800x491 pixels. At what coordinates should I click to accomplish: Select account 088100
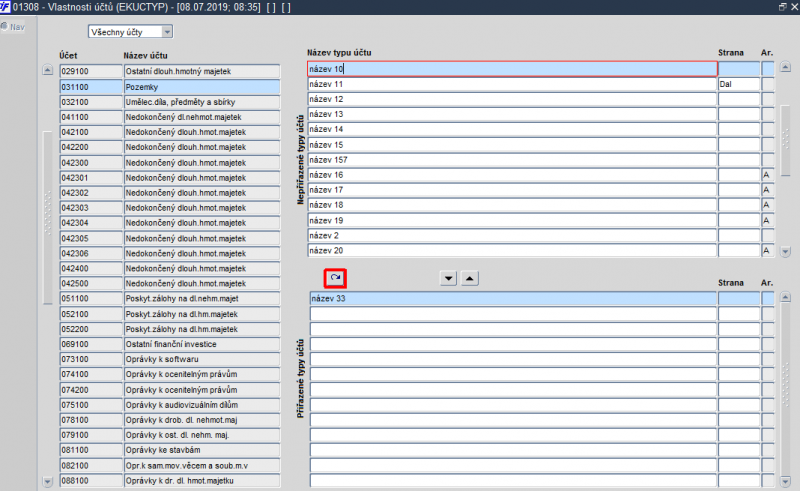tap(91, 481)
